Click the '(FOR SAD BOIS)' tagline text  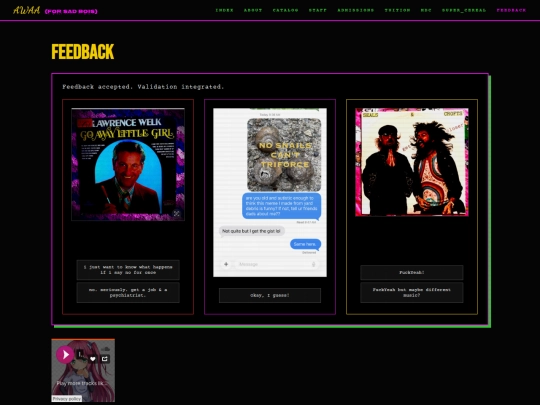pyautogui.click(x=71, y=11)
